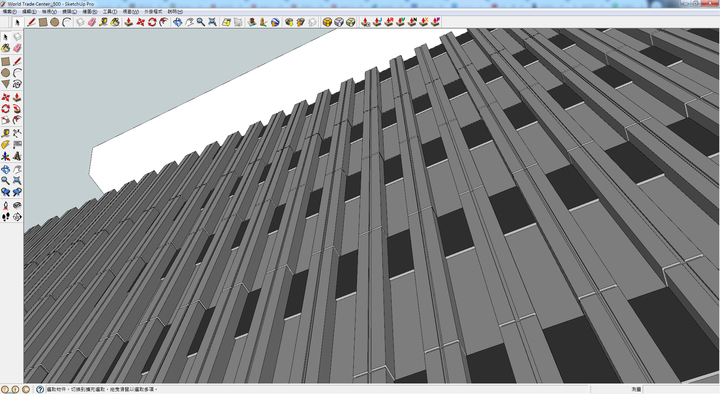This screenshot has height=394, width=720.
Task: Open the 檔案(F) File menu
Action: (x=10, y=11)
